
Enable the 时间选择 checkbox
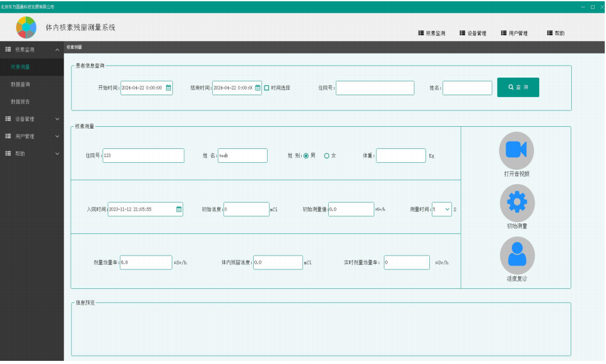266,88
